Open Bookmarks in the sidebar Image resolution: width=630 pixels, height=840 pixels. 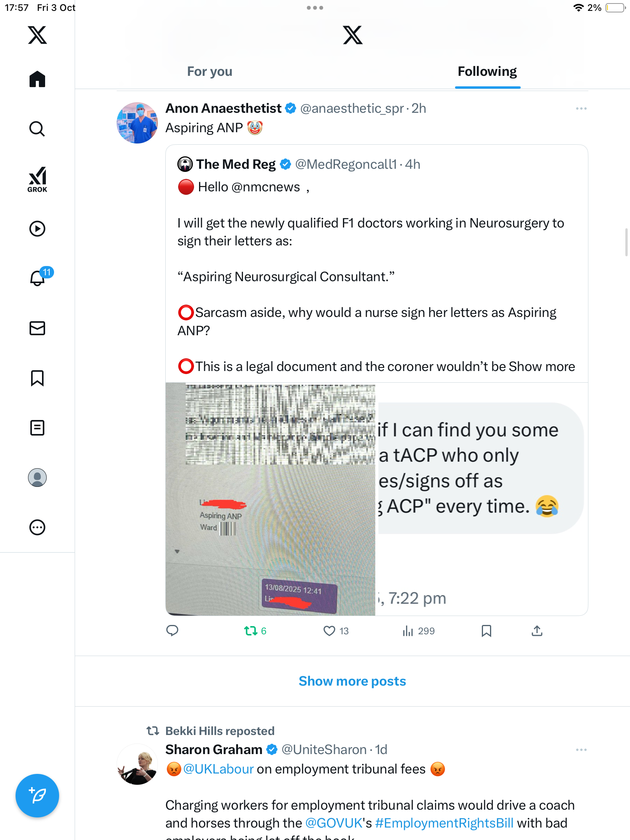[37, 378]
